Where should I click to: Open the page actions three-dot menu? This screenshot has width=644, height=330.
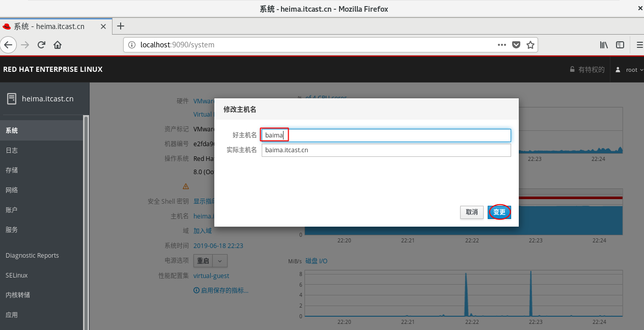pyautogui.click(x=502, y=45)
